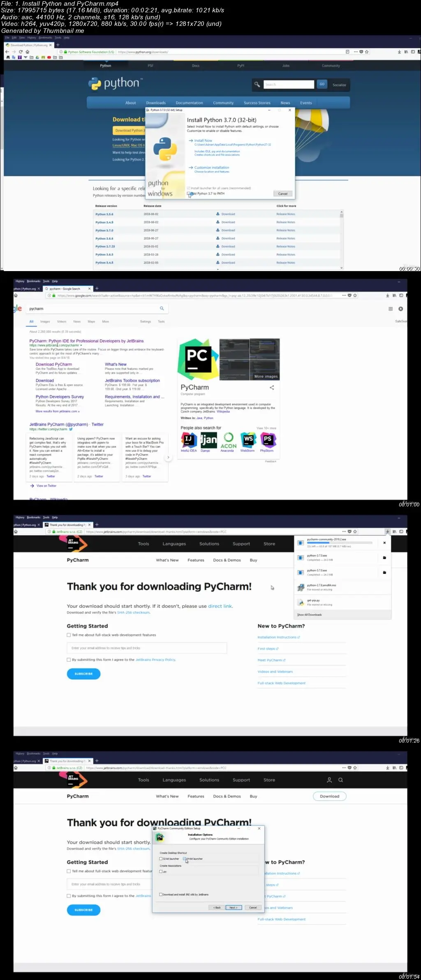Click Back button in PyCharm setup dialog
Screen dimensions: 421x980
[217, 907]
